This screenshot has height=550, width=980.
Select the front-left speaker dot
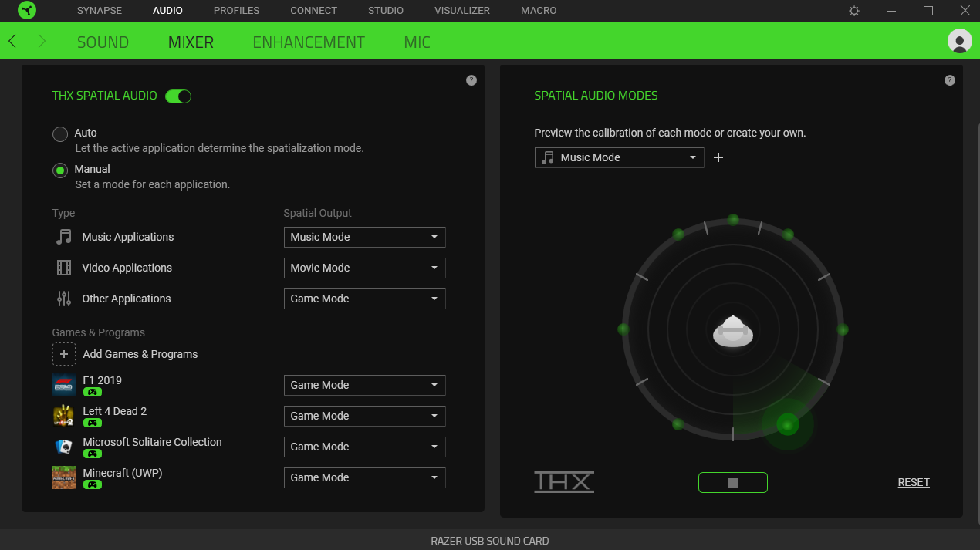tap(678, 234)
